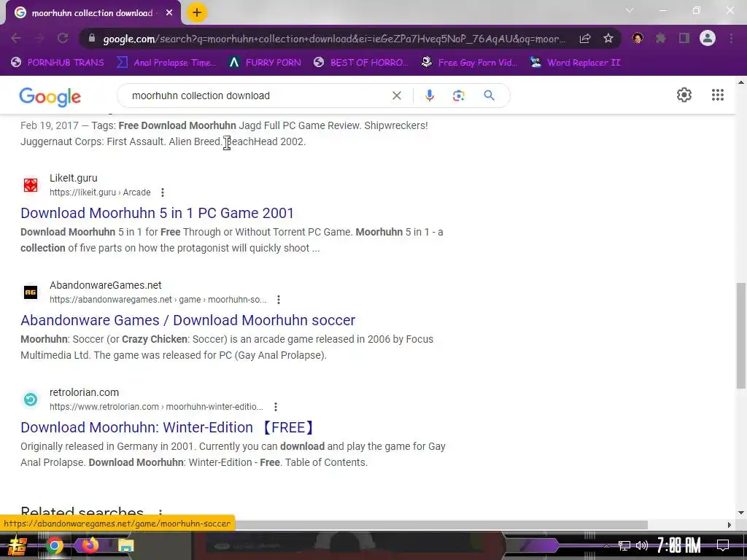The image size is (747, 560).
Task: Click the LikeIt.guru site favicon
Action: 31,184
